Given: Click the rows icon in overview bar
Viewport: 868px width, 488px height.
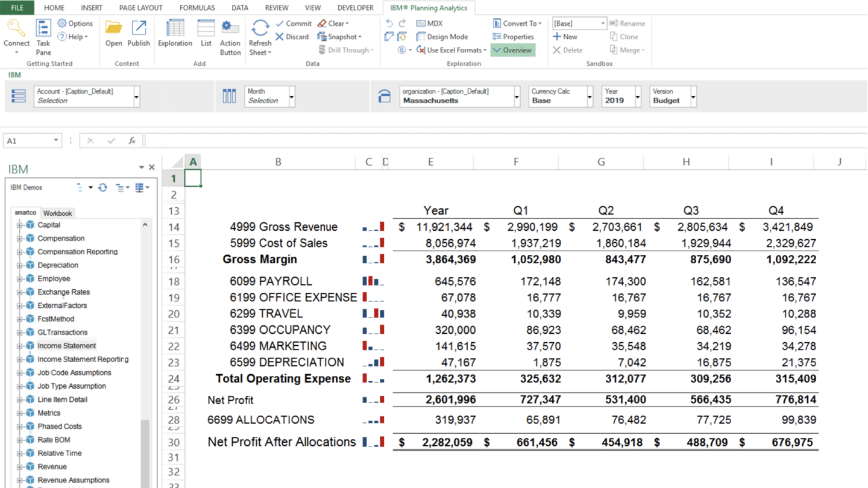Looking at the screenshot, I should click(19, 96).
